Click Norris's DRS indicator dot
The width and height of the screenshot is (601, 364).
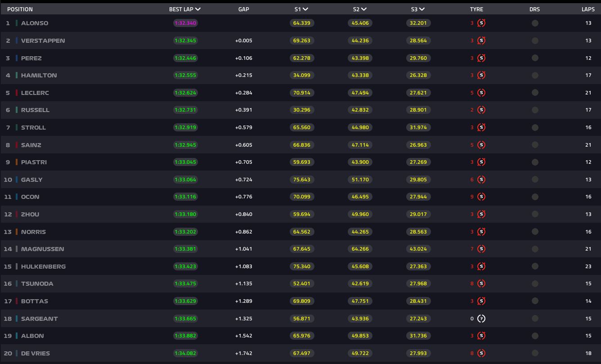[535, 232]
